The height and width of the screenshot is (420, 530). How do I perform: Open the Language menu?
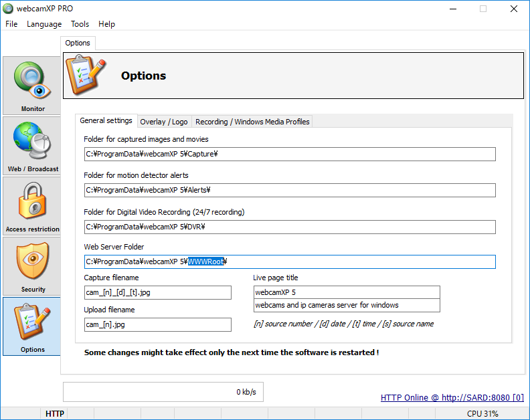coord(44,24)
